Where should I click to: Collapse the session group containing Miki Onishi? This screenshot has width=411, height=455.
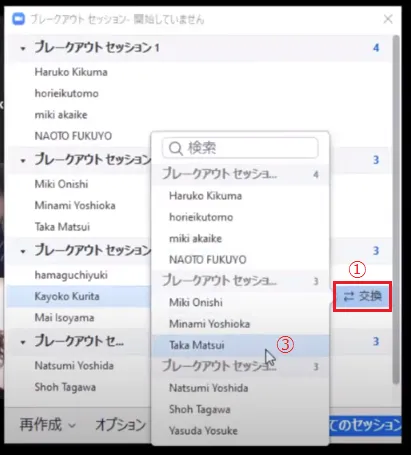coord(23,160)
